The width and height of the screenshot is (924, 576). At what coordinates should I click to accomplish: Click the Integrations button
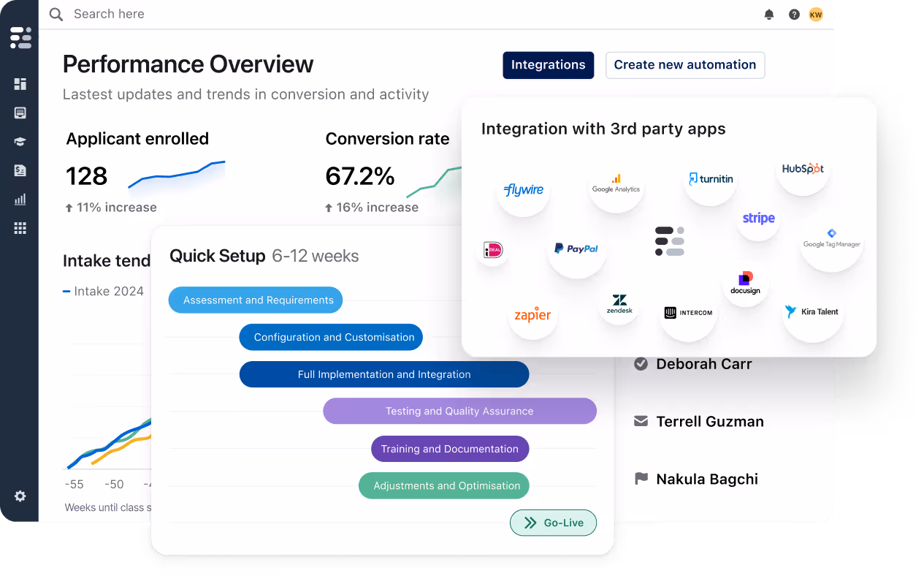(x=548, y=65)
